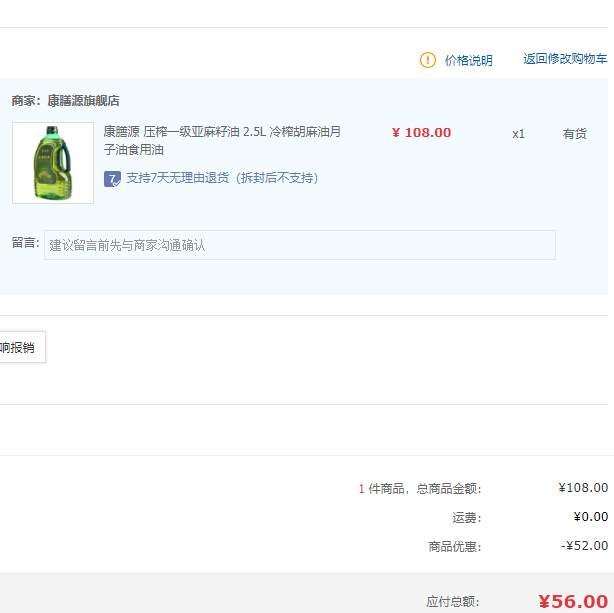Click the x1 quantity indicator
The height and width of the screenshot is (613, 614).
point(518,134)
